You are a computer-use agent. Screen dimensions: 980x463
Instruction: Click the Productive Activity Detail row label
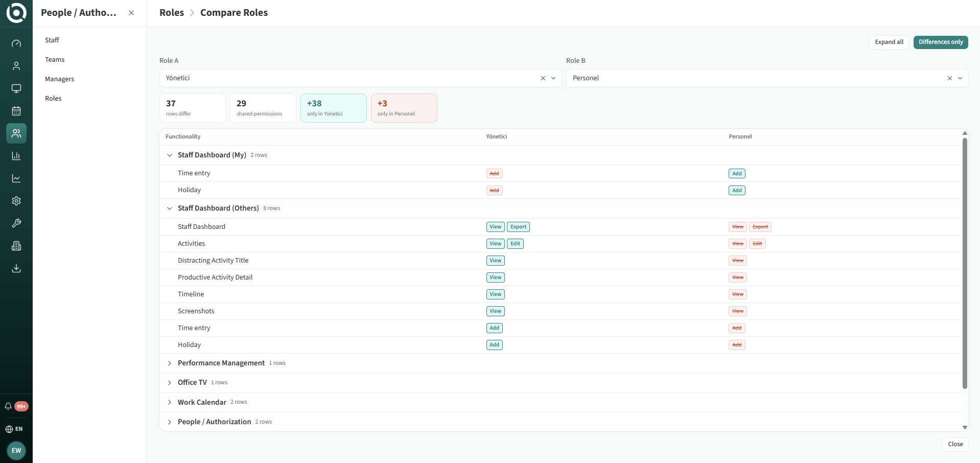[215, 277]
